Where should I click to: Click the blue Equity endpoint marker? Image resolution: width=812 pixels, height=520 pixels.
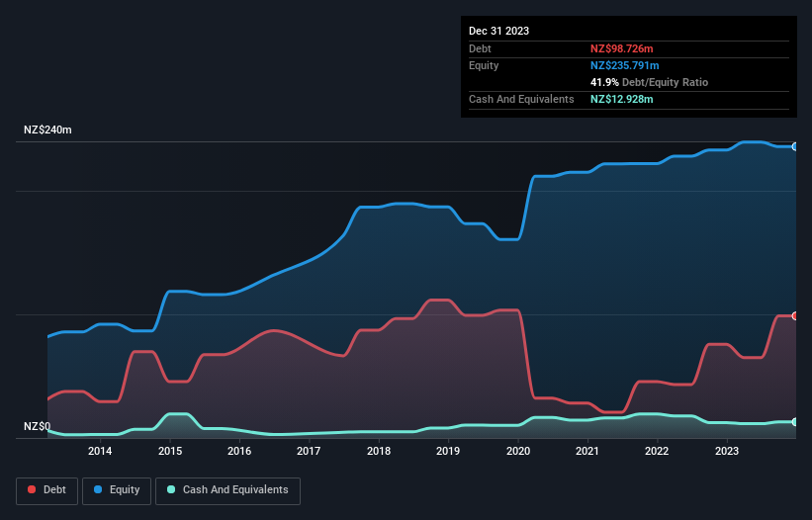point(795,147)
